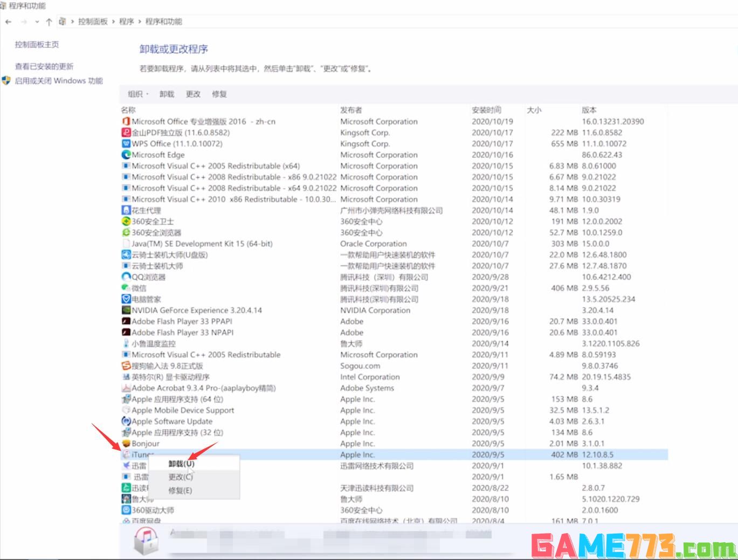Expand the 控制面板 breadcrumb chevron
The image size is (738, 560).
pyautogui.click(x=113, y=22)
